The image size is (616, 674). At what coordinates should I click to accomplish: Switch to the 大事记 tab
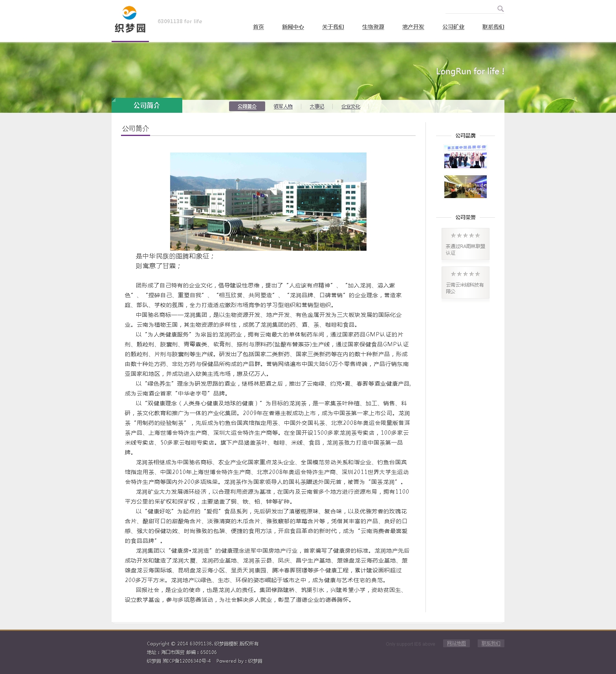click(x=317, y=107)
